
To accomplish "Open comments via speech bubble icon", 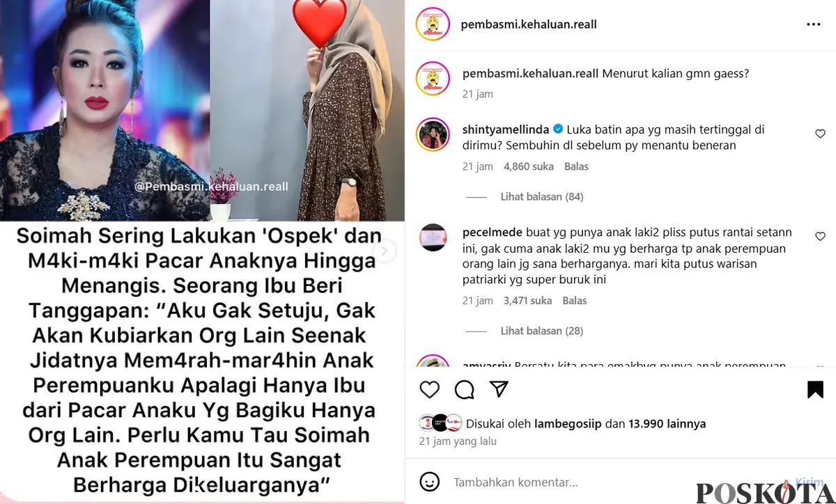I will (x=464, y=389).
